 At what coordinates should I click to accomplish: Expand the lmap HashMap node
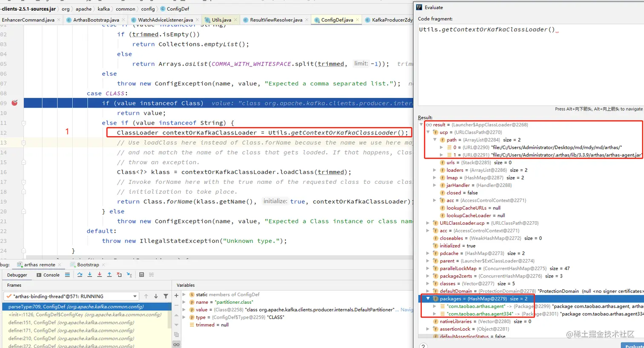click(x=435, y=177)
